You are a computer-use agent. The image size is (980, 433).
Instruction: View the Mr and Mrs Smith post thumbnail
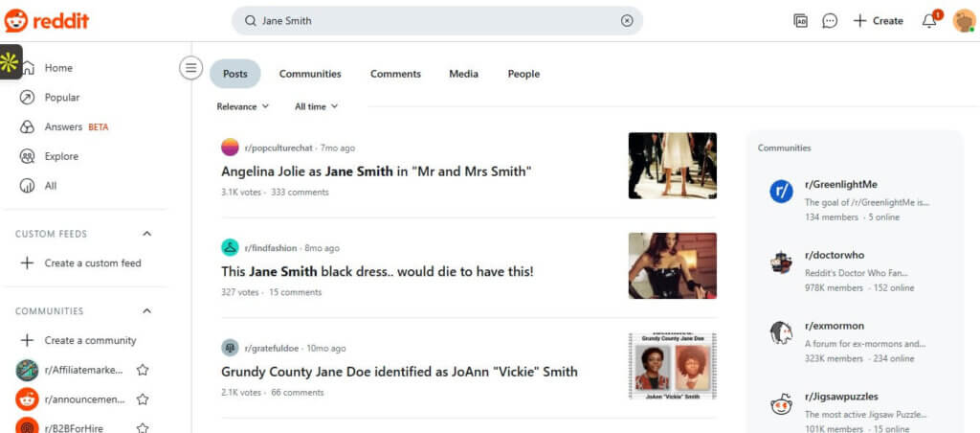673,165
